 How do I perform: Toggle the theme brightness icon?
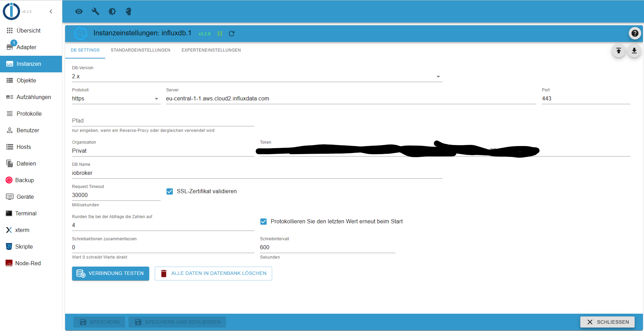tap(112, 11)
